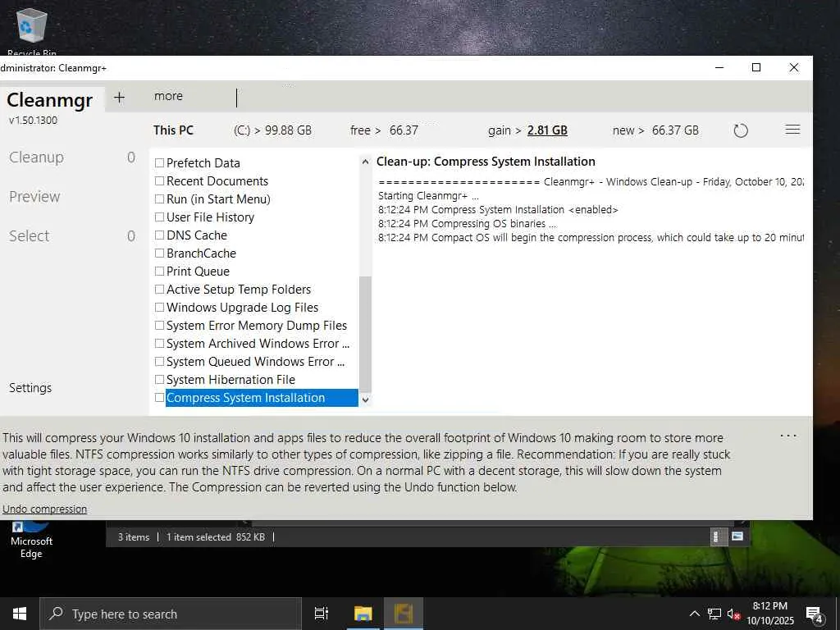Click the '1 item selected 852 KB' status text
Image resolution: width=840 pixels, height=630 pixels.
216,536
